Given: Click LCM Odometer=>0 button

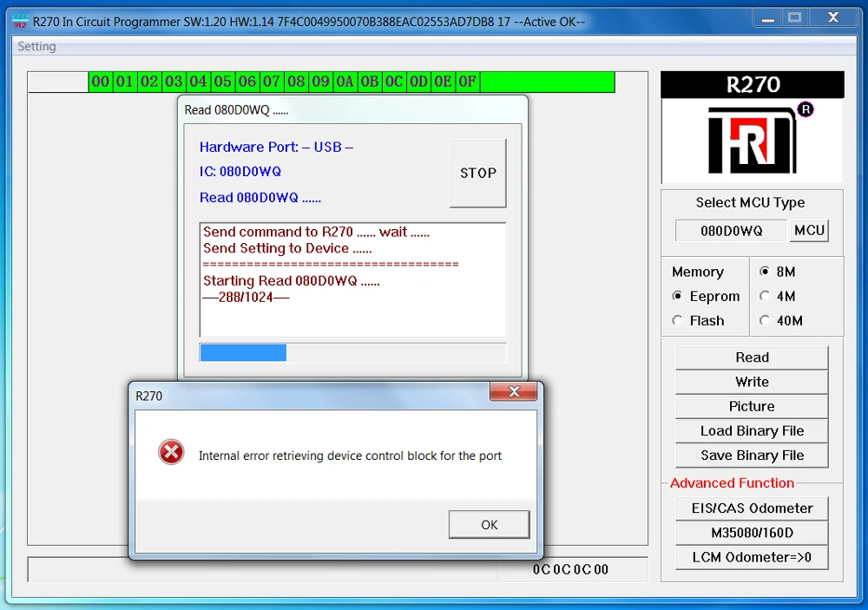Looking at the screenshot, I should (x=752, y=557).
